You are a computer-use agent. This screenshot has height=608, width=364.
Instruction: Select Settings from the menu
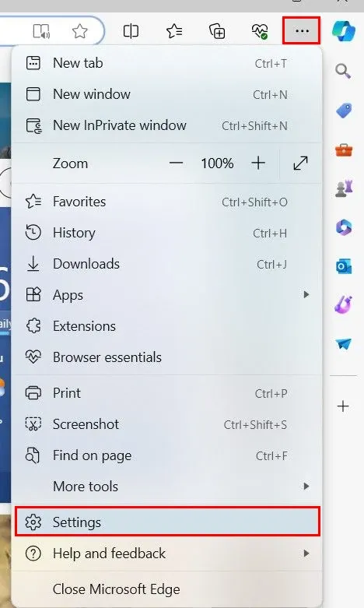pyautogui.click(x=167, y=522)
